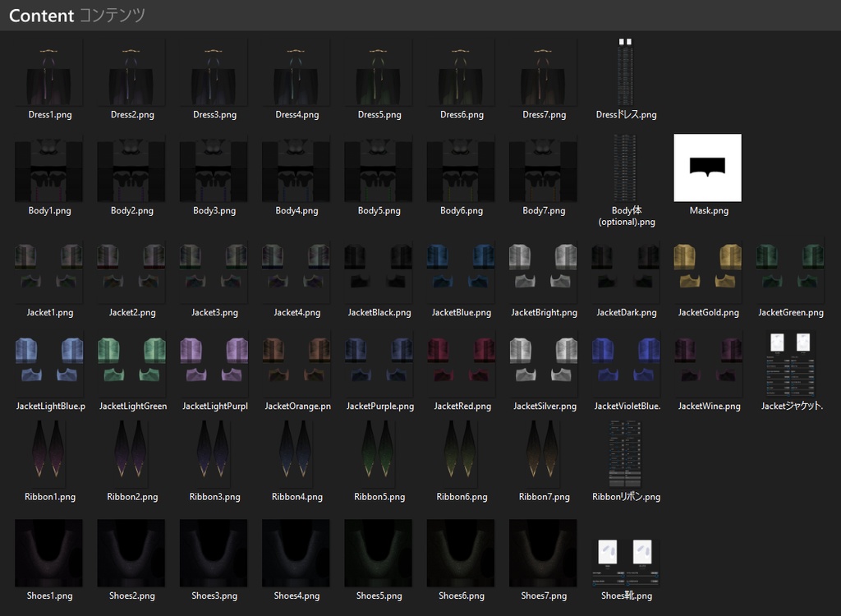Select the Shoes靴.png thumbnail
The image size is (841, 616).
[x=624, y=560]
